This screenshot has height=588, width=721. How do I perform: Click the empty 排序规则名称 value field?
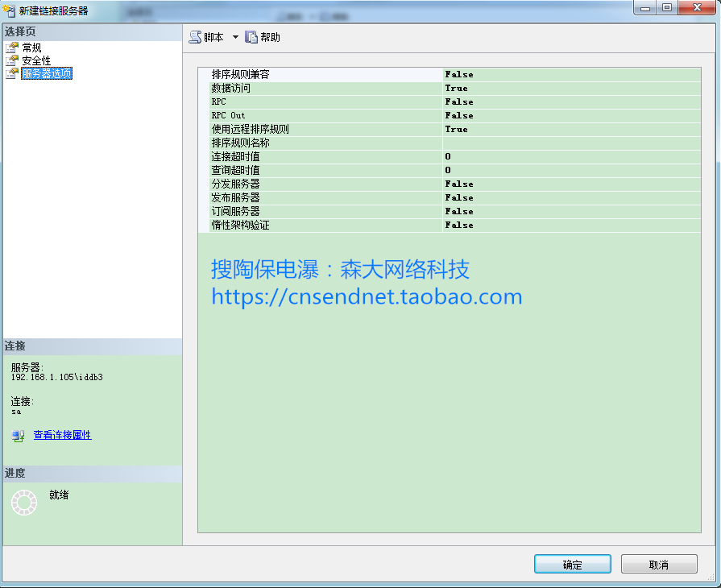tap(571, 143)
